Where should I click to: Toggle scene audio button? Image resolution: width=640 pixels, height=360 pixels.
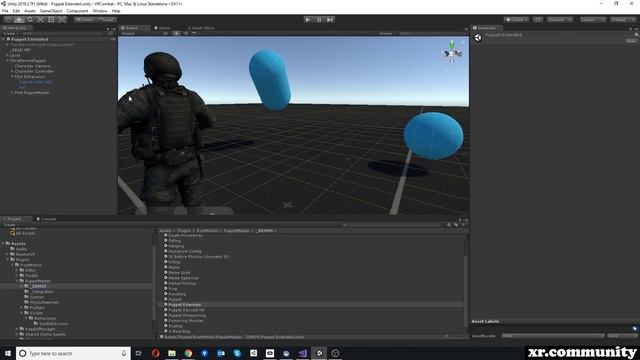(185, 33)
